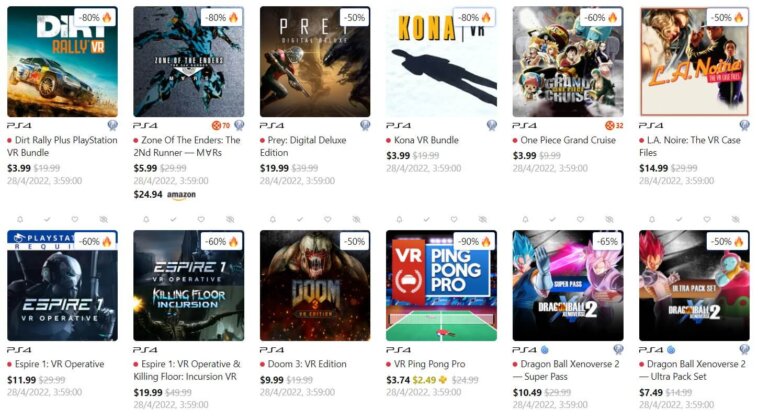This screenshot has height=420, width=758.
Task: Open Prey: Digital Deluxe Edition title link
Action: tap(303, 146)
